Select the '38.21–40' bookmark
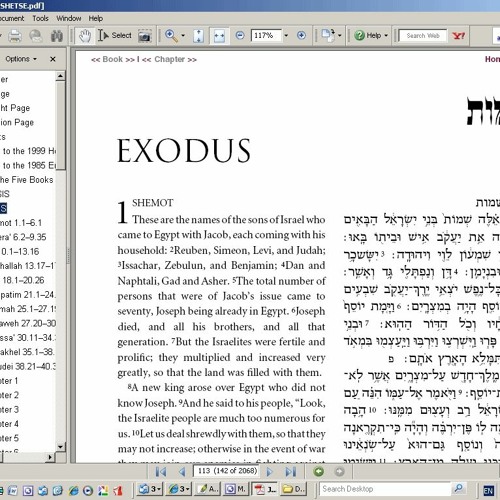Screen dimensions: 500x500 [x=28, y=366]
